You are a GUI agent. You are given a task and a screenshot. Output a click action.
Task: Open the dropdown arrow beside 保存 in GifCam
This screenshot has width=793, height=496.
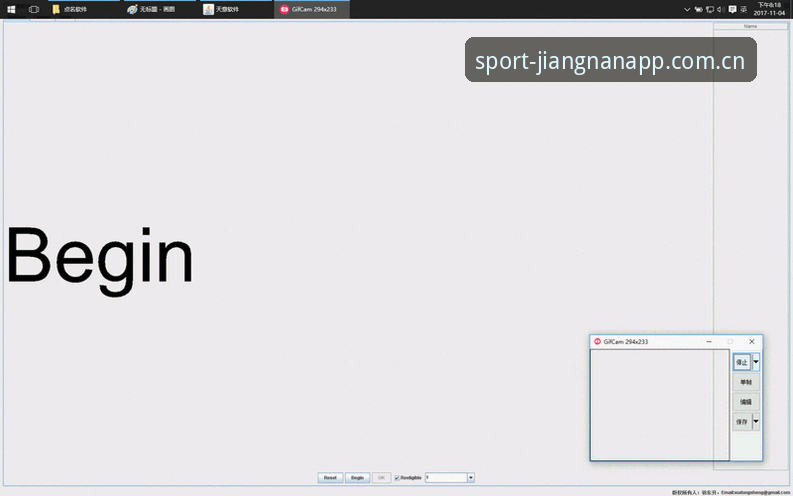756,422
